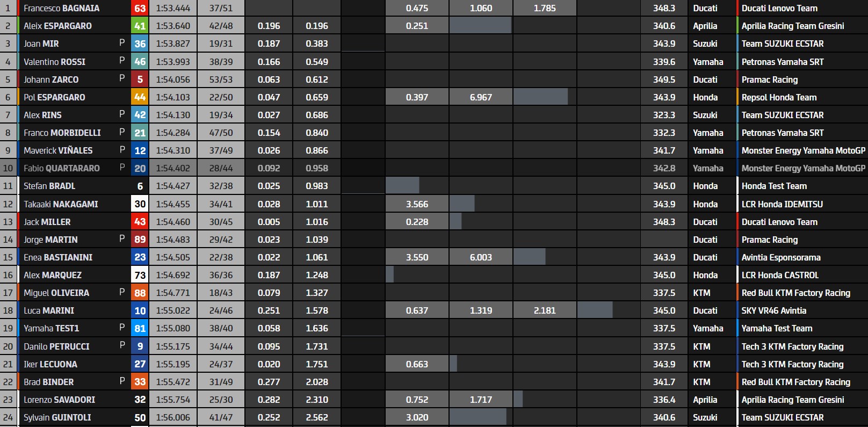868x427 pixels.
Task: Select rider name Francesco BAGNAIA
Action: (61, 8)
